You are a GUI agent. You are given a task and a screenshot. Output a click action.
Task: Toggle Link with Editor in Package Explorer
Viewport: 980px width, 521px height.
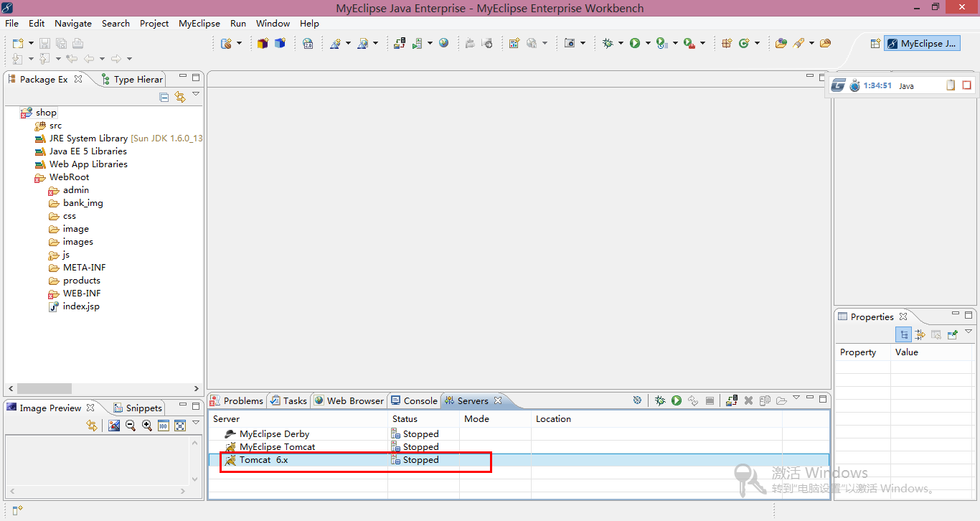click(179, 97)
